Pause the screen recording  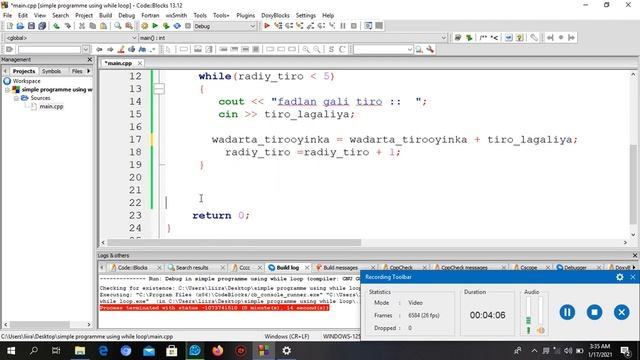[567, 312]
